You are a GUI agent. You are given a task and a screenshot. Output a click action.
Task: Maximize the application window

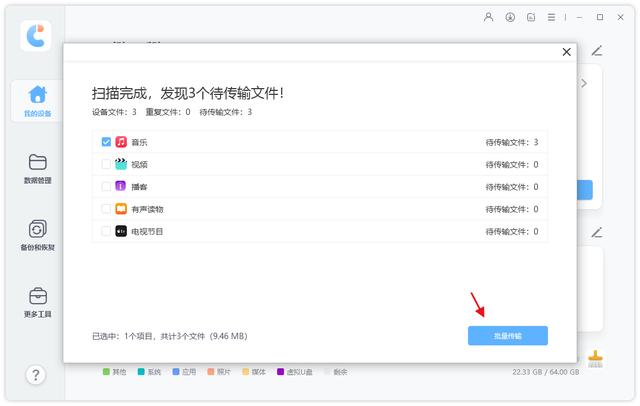[600, 17]
